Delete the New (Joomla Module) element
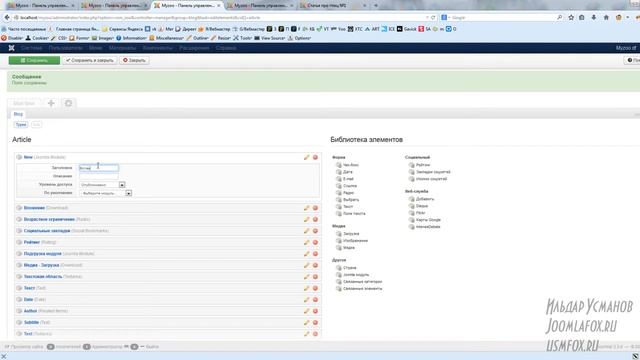 pos(315,157)
